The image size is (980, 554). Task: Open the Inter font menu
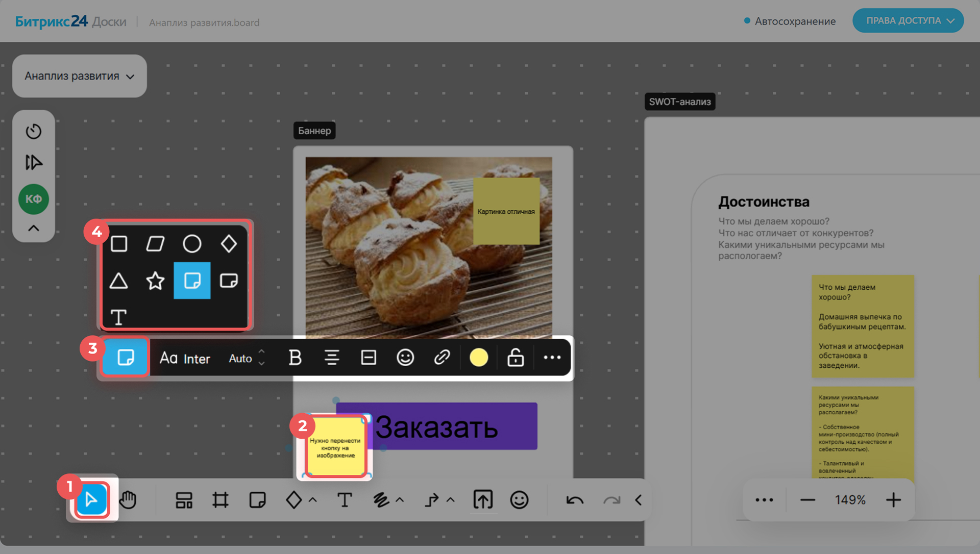(x=185, y=358)
